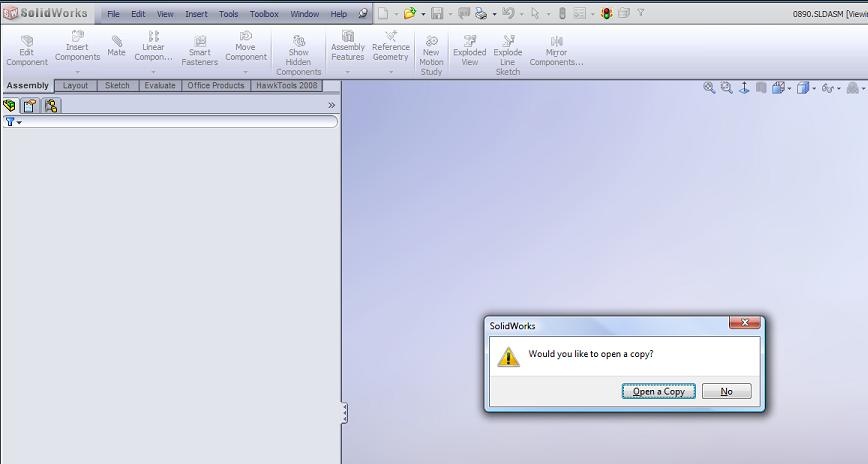Viewport: 868px width, 464px height.
Task: Open the Toolbox menu
Action: [x=264, y=14]
